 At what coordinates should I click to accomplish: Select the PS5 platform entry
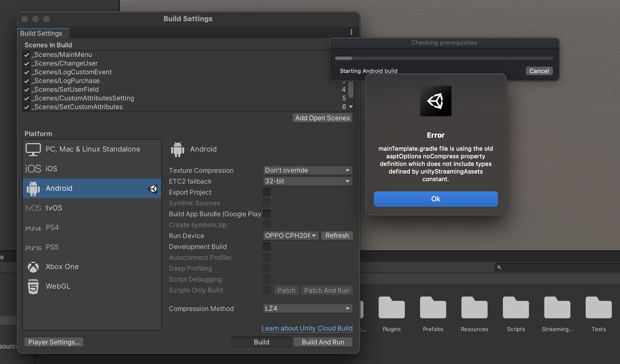tap(52, 247)
